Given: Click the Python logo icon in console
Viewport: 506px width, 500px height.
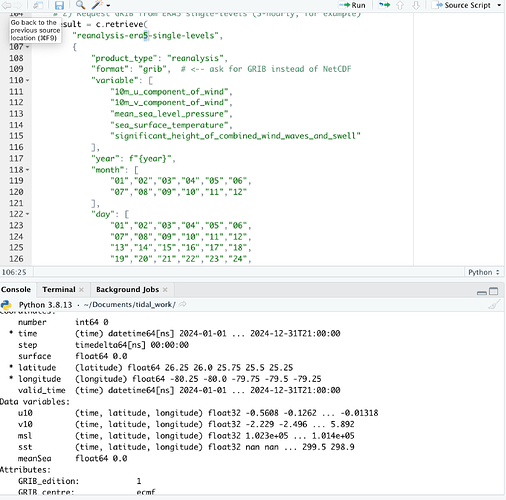Looking at the screenshot, I should click(6, 305).
